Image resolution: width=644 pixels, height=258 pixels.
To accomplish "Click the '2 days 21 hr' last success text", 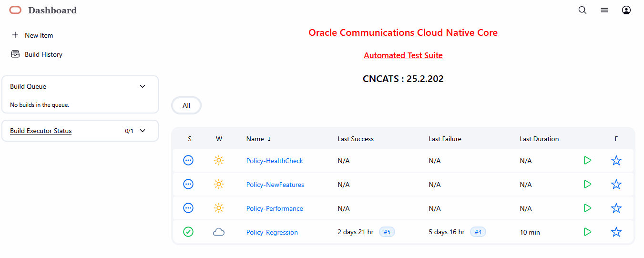I will point(356,232).
